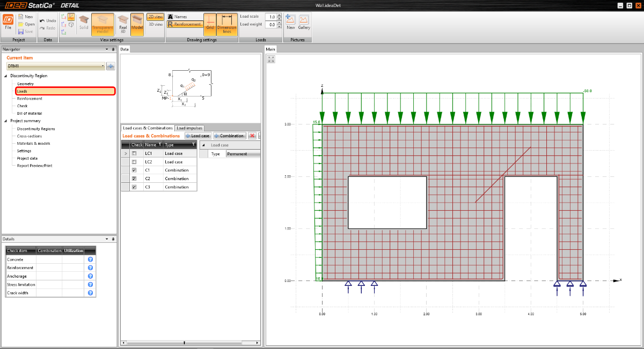The height and width of the screenshot is (349, 644).
Task: Uncheck the C1 combination
Action: [134, 170]
